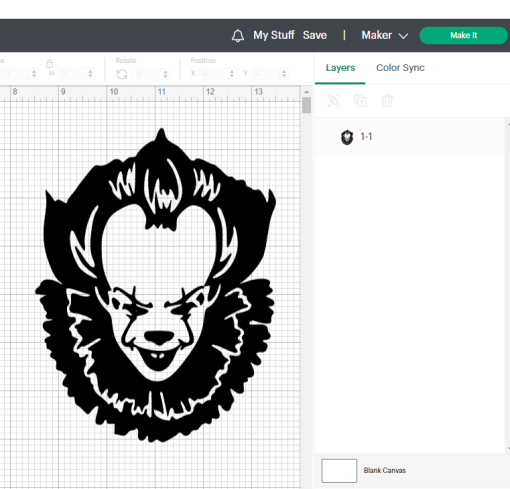Toggle the size lock icon above the H field
Screen dimensions: 510x489
pyautogui.click(x=49, y=63)
